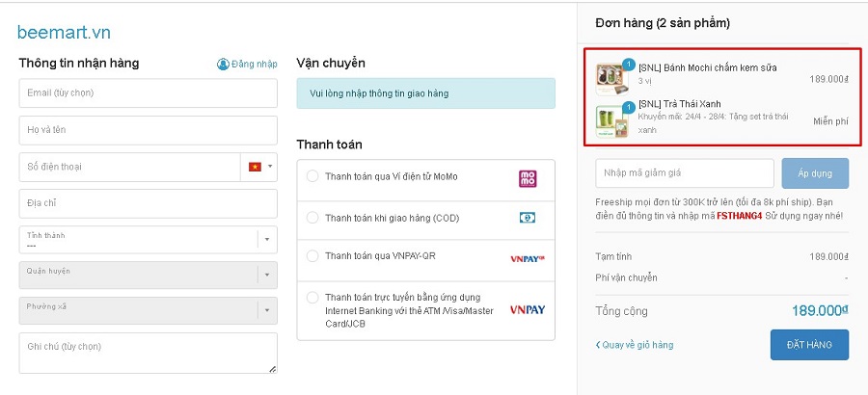Expand the Quận huyện dropdown
The width and height of the screenshot is (868, 395).
tap(148, 275)
